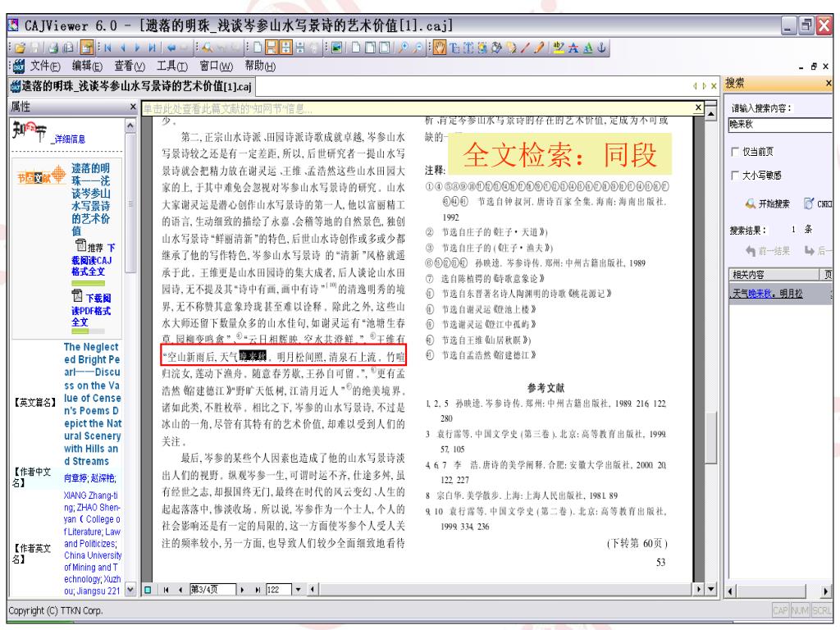Go to next page using top toolbar arrow
The height and width of the screenshot is (630, 840).
(137, 48)
